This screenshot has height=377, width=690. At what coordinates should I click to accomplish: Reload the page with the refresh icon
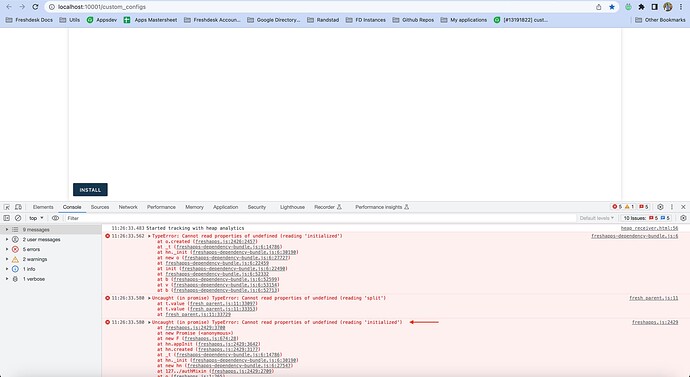tap(36, 7)
